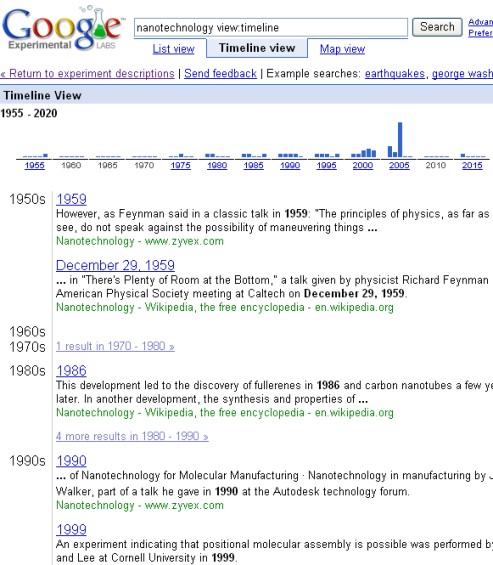
Task: Expand 1 result in 1970 - 1980
Action: click(115, 346)
